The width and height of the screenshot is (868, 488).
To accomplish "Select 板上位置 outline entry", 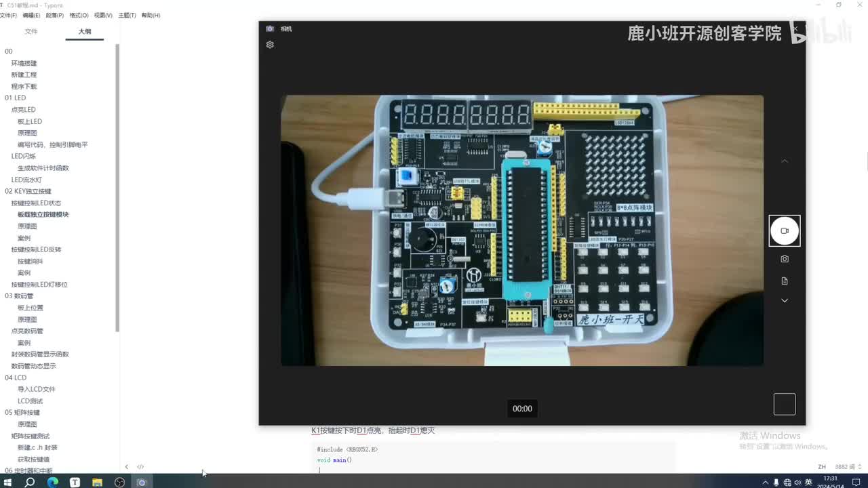I will click(31, 308).
